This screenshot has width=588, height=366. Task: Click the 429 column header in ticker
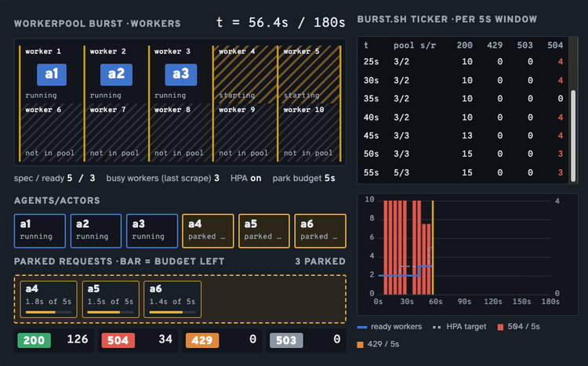495,45
